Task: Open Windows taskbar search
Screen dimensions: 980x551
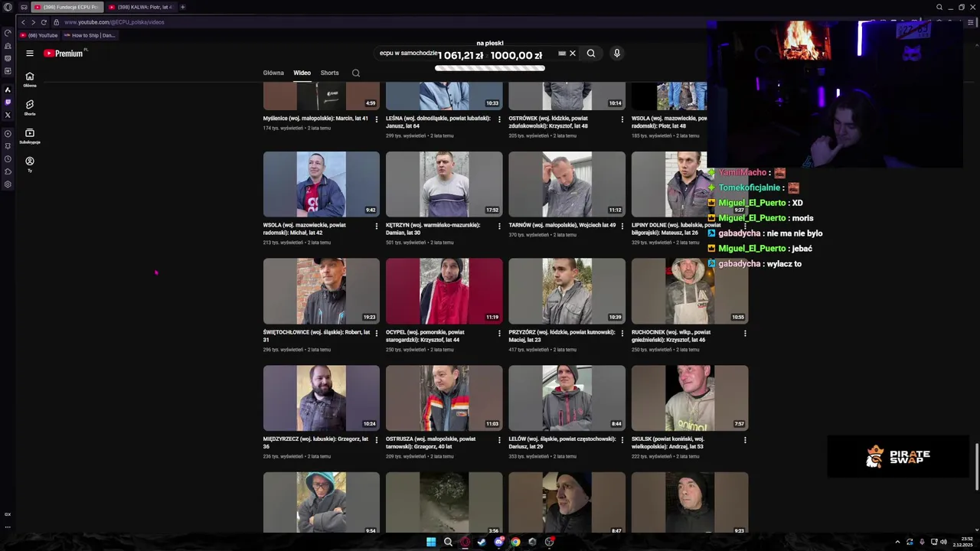Action: 448,542
